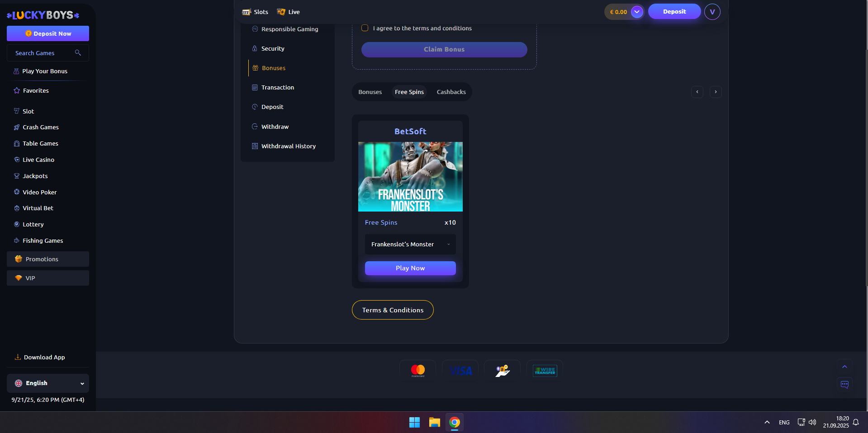The image size is (868, 433).
Task: Click the Frankenslot's Monster game thumbnail
Action: coord(410,177)
